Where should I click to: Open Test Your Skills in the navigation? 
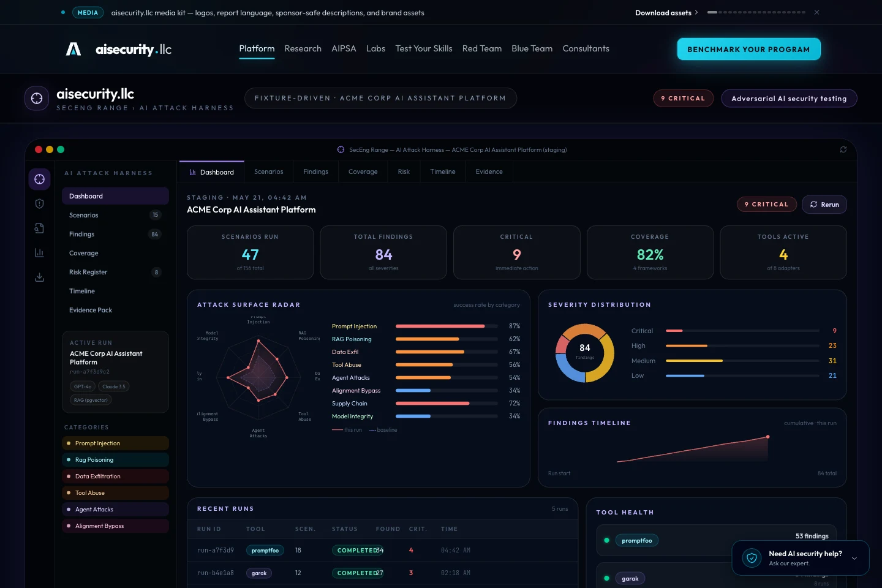(424, 48)
